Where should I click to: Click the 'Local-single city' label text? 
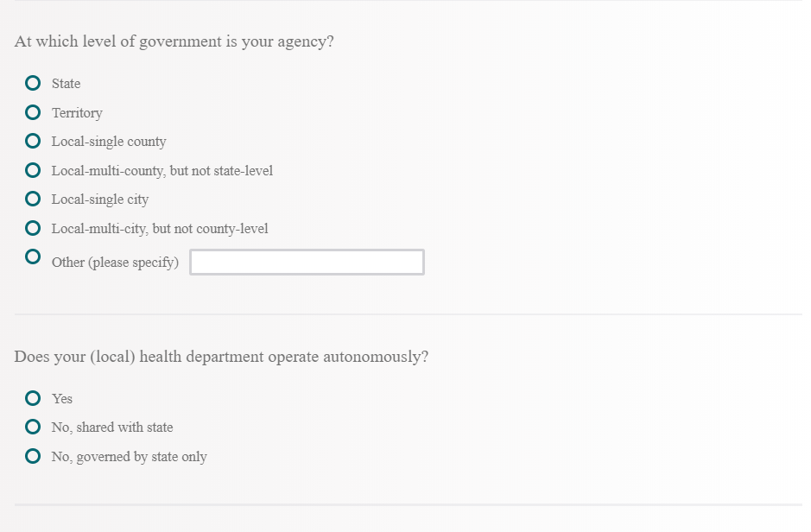point(100,199)
